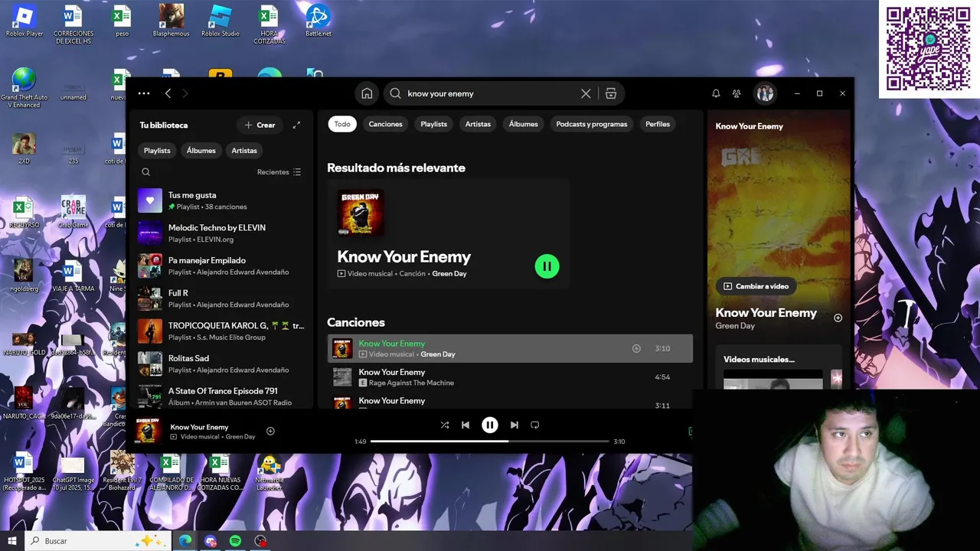Select Roblox Player desktop shortcut

pos(24,21)
